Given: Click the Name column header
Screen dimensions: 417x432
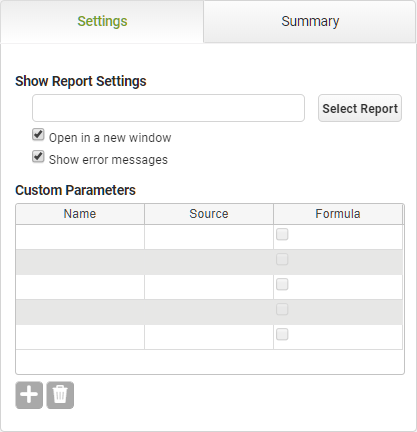Looking at the screenshot, I should pyautogui.click(x=80, y=214).
